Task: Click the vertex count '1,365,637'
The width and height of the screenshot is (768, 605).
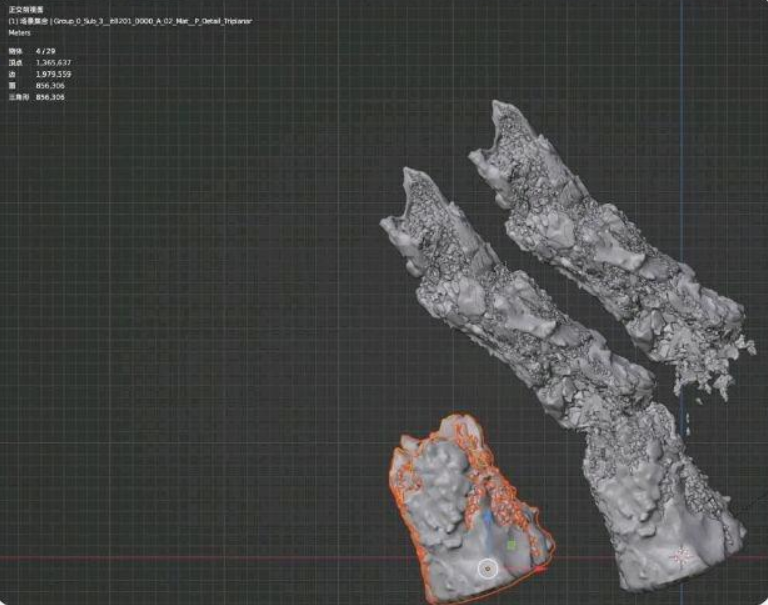Action: coord(53,63)
